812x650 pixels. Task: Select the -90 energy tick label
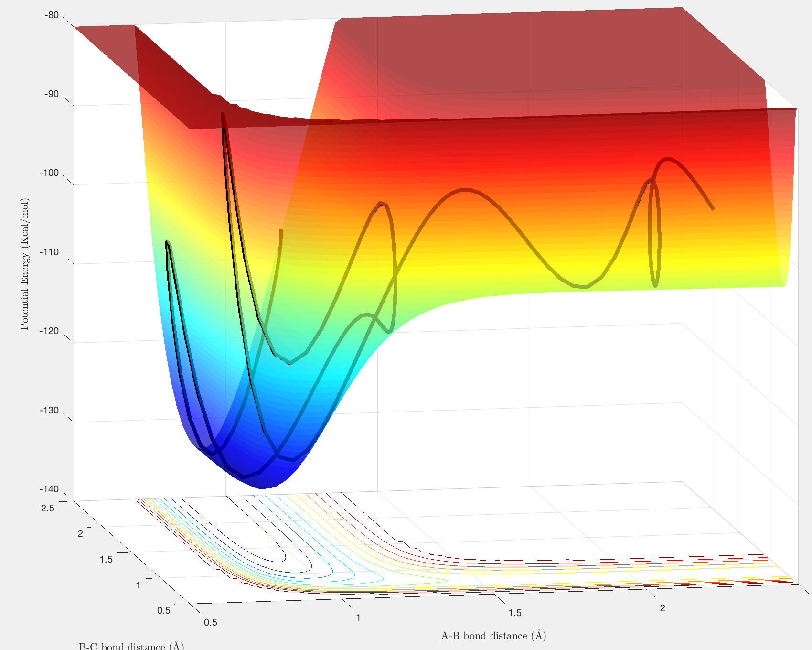point(52,94)
